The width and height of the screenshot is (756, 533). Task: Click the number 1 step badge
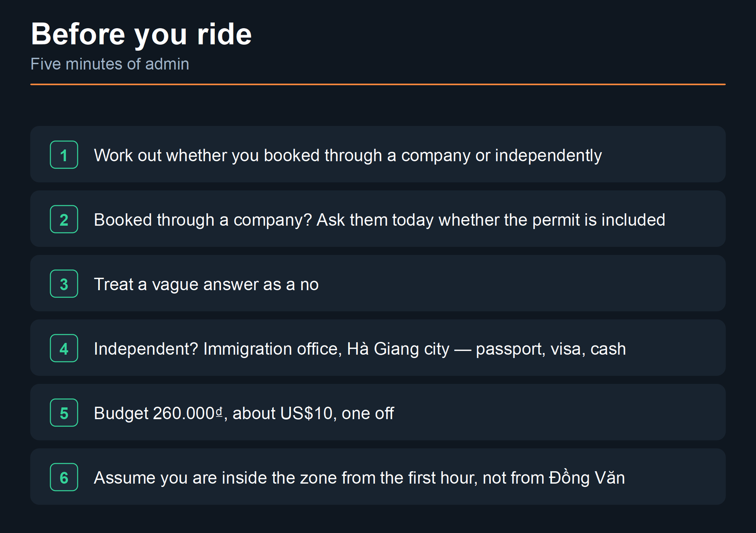click(64, 155)
